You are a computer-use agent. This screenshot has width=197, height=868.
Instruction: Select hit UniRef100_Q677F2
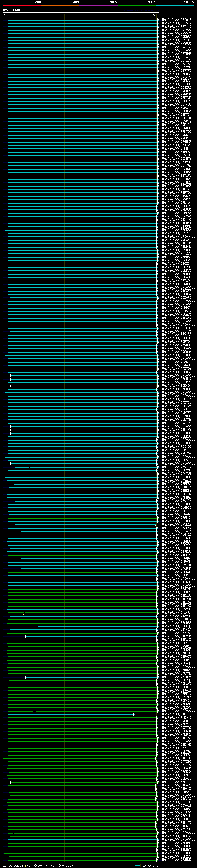(x=176, y=71)
